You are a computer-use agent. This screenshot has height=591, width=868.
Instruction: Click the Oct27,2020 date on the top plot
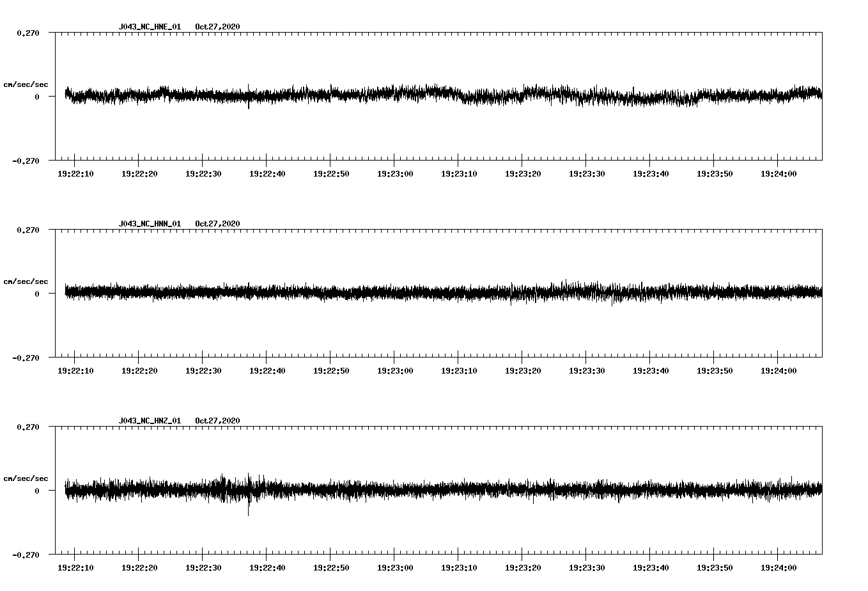(217, 28)
